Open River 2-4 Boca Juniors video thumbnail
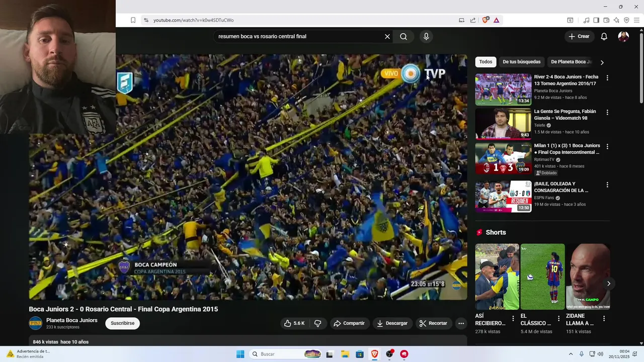 coord(503,89)
